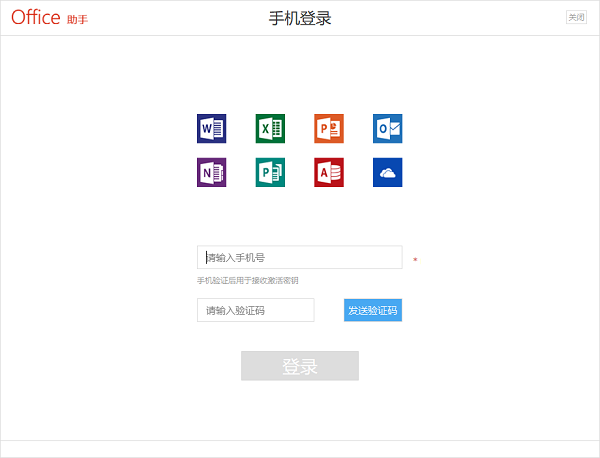Click the orange PowerPoint icon
Image resolution: width=600 pixels, height=458 pixels.
click(x=329, y=128)
